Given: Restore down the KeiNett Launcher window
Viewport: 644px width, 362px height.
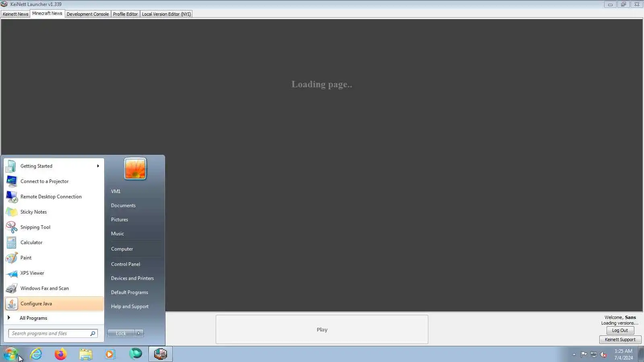Looking at the screenshot, I should [x=623, y=4].
